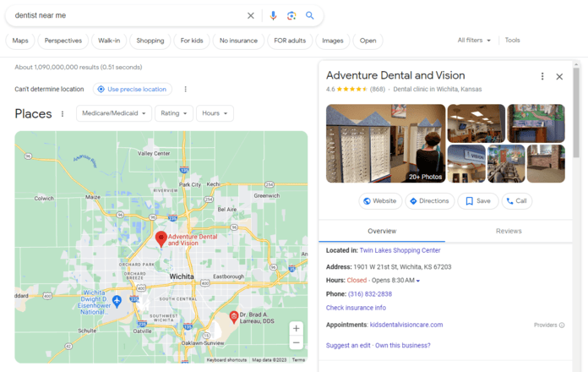This screenshot has height=372, width=588.
Task: Switch to the Reviews tab
Action: pyautogui.click(x=508, y=231)
